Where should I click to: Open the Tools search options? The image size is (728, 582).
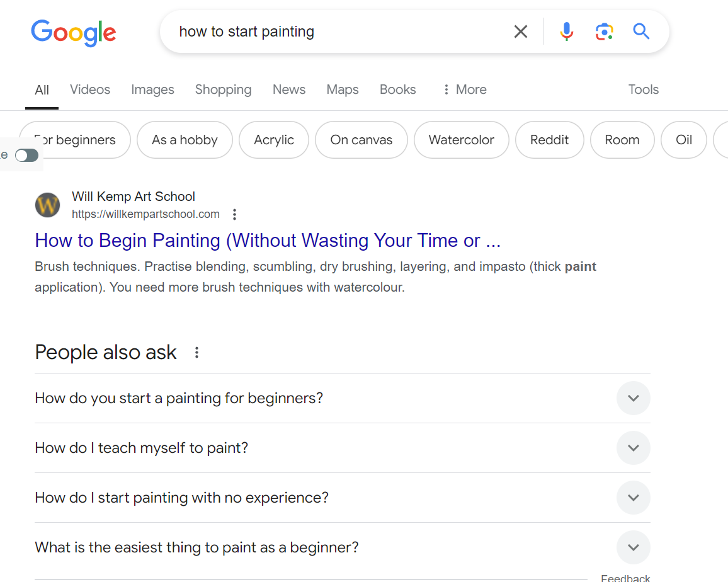point(643,89)
